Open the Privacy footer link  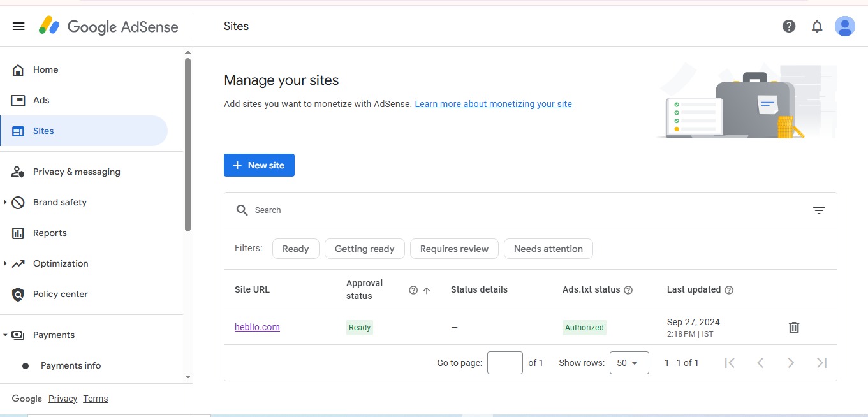(x=63, y=399)
